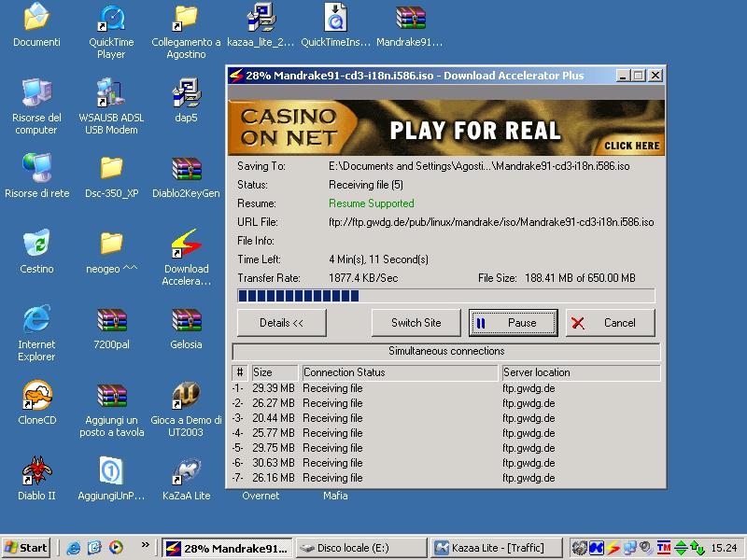Open the Start menu
The height and width of the screenshot is (560, 747).
(x=26, y=548)
